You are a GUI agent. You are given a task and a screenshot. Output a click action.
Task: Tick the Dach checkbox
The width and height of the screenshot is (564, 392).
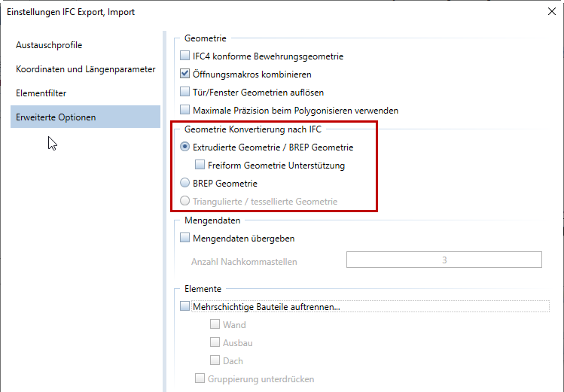tap(215, 360)
